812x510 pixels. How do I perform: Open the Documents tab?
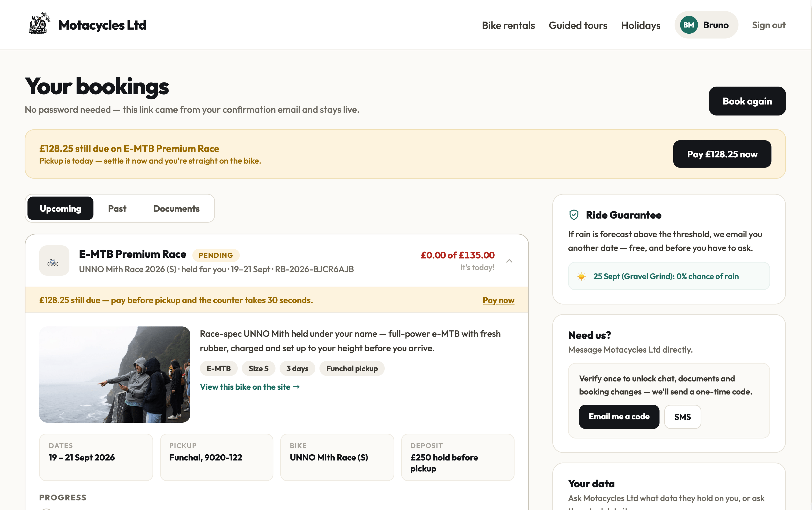coord(176,208)
